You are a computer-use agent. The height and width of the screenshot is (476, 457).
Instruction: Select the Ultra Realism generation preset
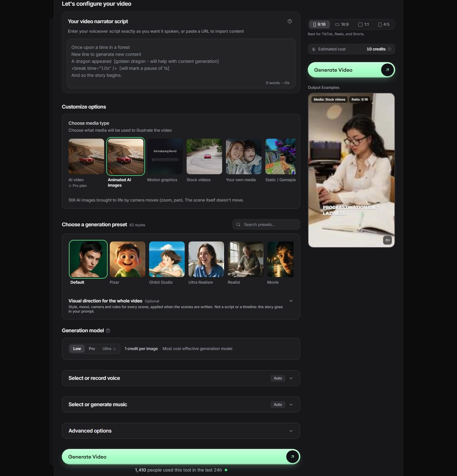(x=206, y=259)
